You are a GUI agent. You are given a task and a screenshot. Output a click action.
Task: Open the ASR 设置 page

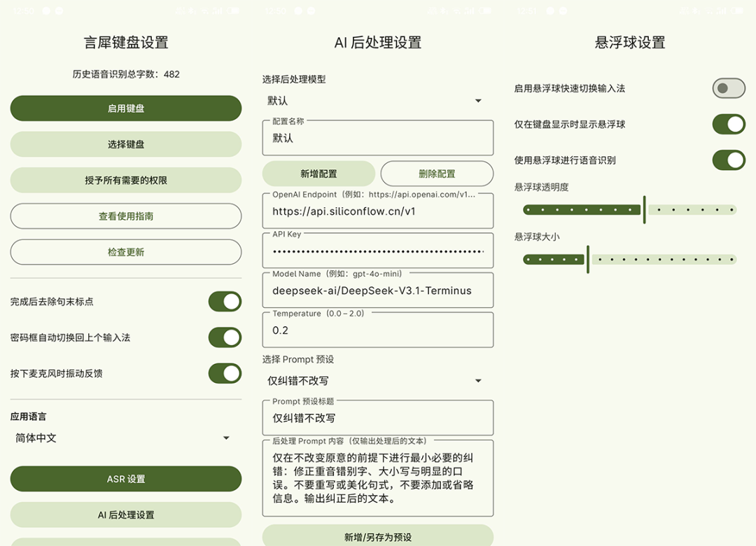pyautogui.click(x=126, y=479)
